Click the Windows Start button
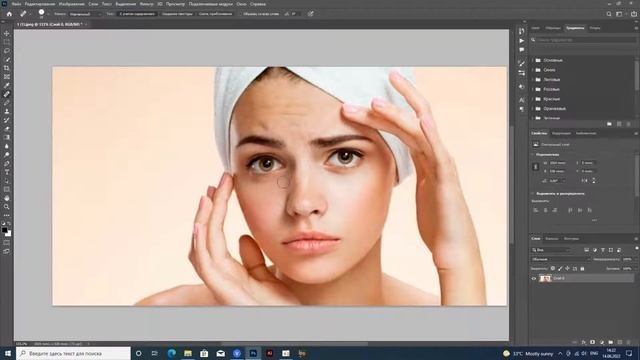 (x=7, y=353)
